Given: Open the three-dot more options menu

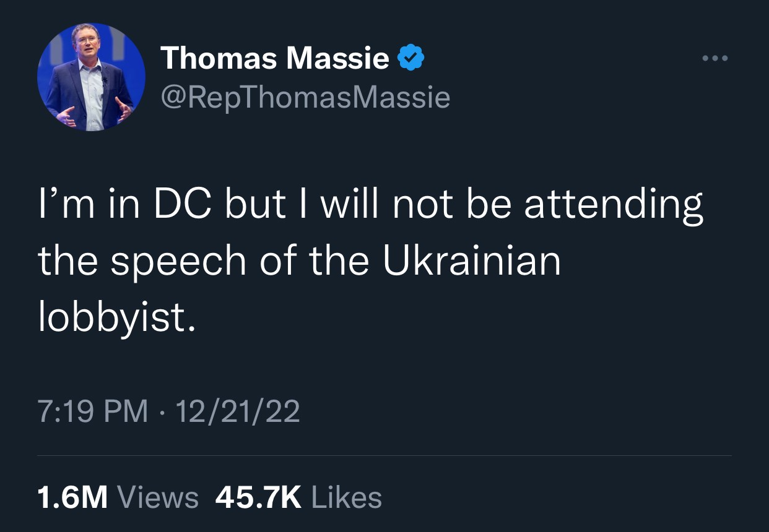Looking at the screenshot, I should 716,59.
